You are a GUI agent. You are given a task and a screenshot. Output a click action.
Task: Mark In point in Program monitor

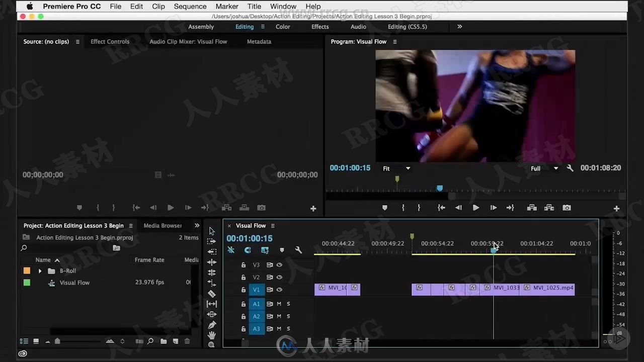click(x=403, y=208)
